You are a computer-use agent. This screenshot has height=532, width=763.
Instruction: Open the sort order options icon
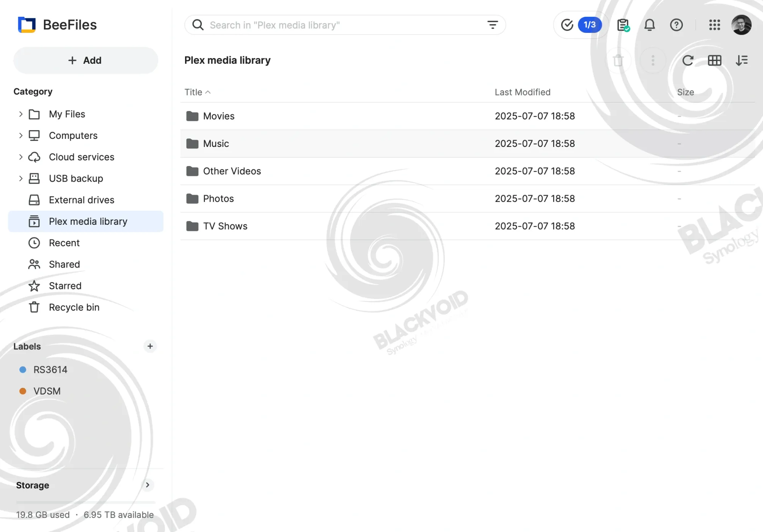point(741,60)
